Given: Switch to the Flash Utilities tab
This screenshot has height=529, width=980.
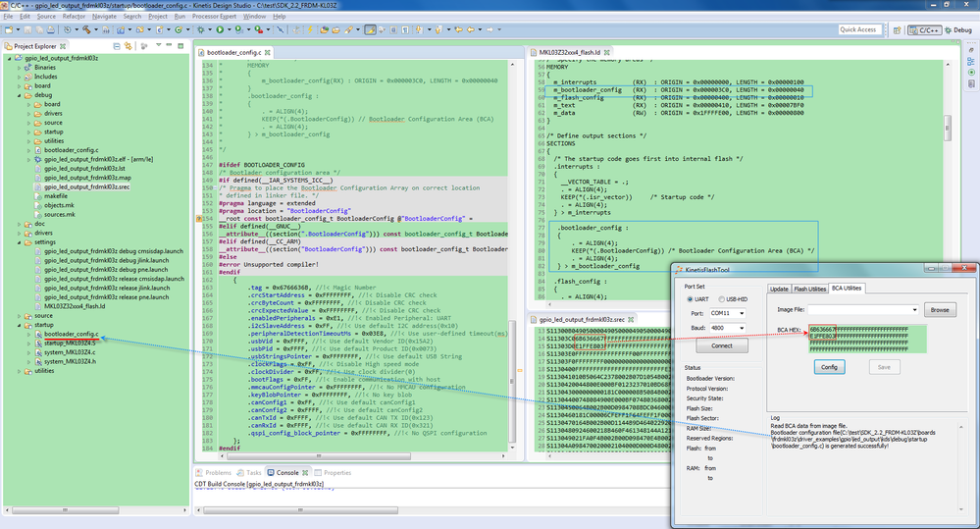Looking at the screenshot, I should point(809,289).
